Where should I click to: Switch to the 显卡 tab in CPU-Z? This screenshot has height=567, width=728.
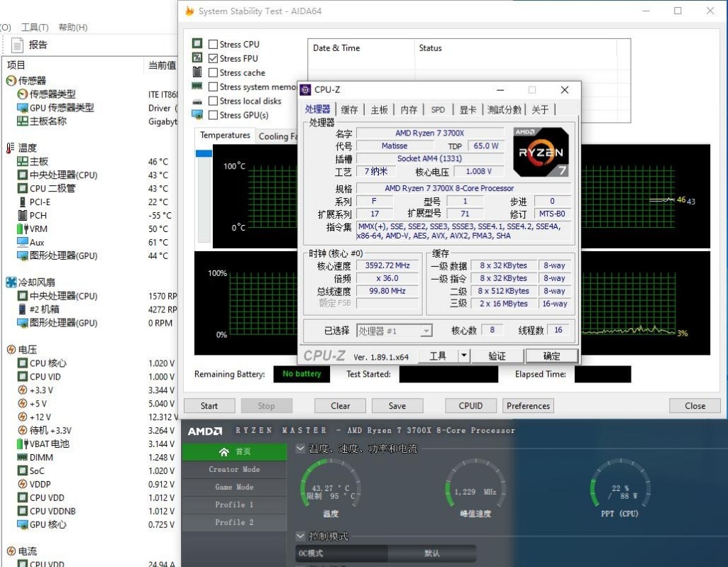[x=468, y=109]
